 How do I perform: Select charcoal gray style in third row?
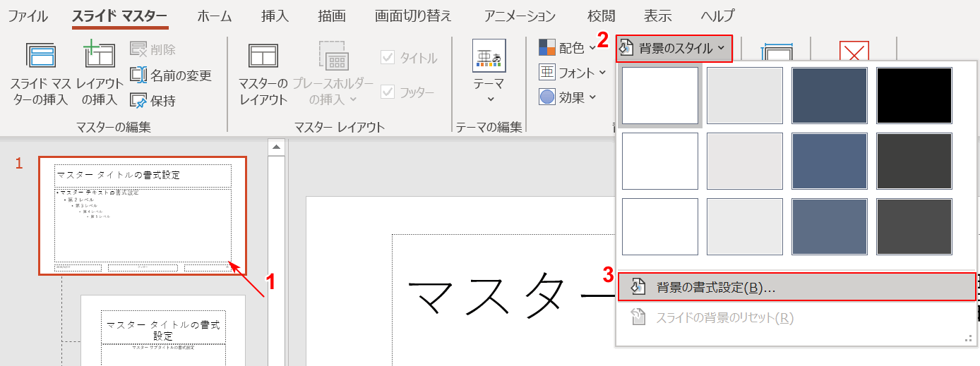[x=914, y=226]
